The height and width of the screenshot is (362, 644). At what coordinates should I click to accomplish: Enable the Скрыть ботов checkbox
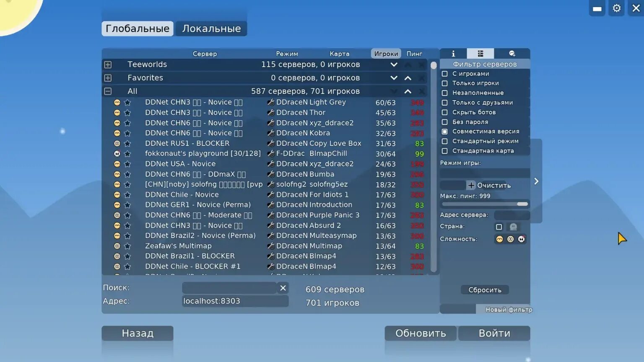tap(444, 112)
